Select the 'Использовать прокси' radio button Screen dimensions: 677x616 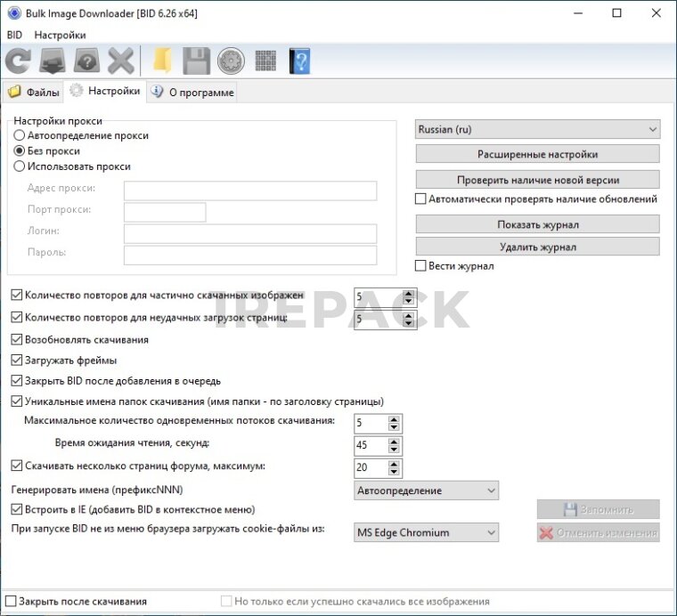20,166
